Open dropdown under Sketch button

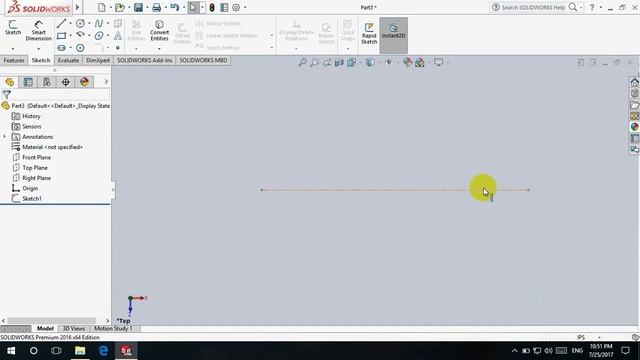coord(13,49)
